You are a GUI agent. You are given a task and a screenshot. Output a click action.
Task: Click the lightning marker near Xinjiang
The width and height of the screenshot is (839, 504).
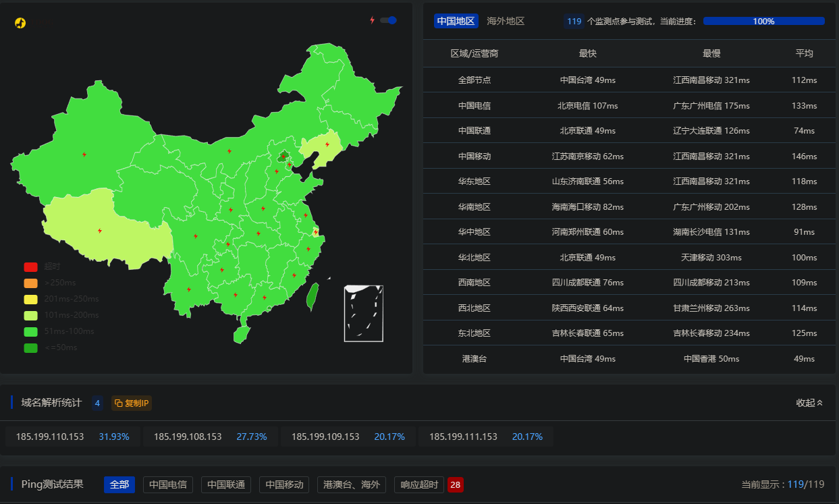coord(84,154)
